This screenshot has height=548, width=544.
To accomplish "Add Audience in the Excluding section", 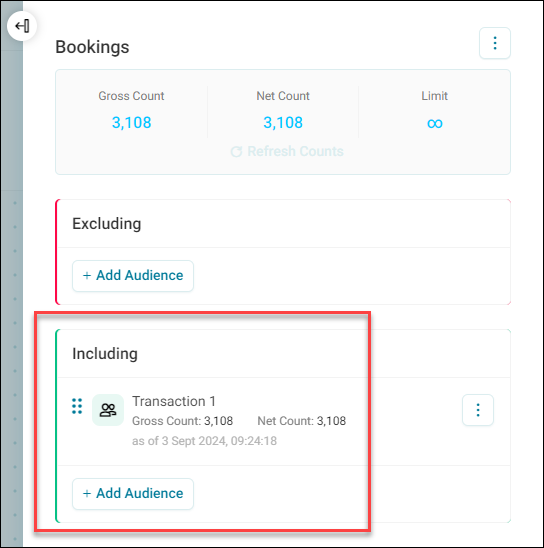I will (x=133, y=276).
